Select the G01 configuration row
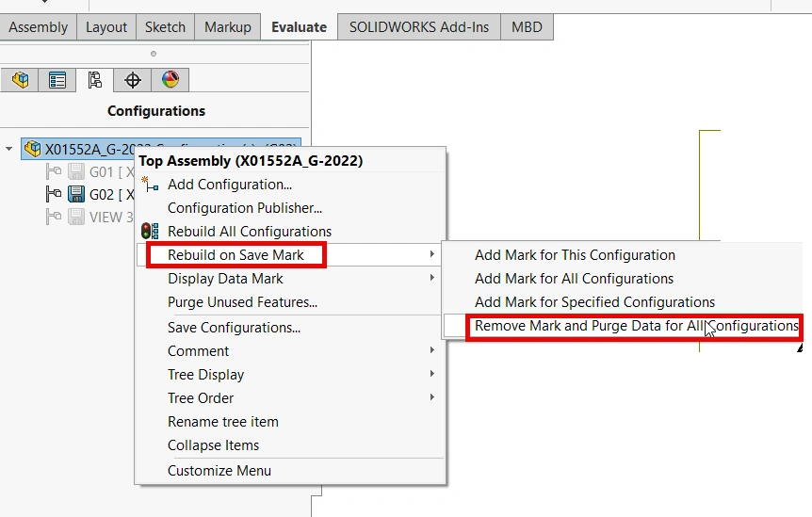This screenshot has width=812, height=517. pyautogui.click(x=89, y=171)
